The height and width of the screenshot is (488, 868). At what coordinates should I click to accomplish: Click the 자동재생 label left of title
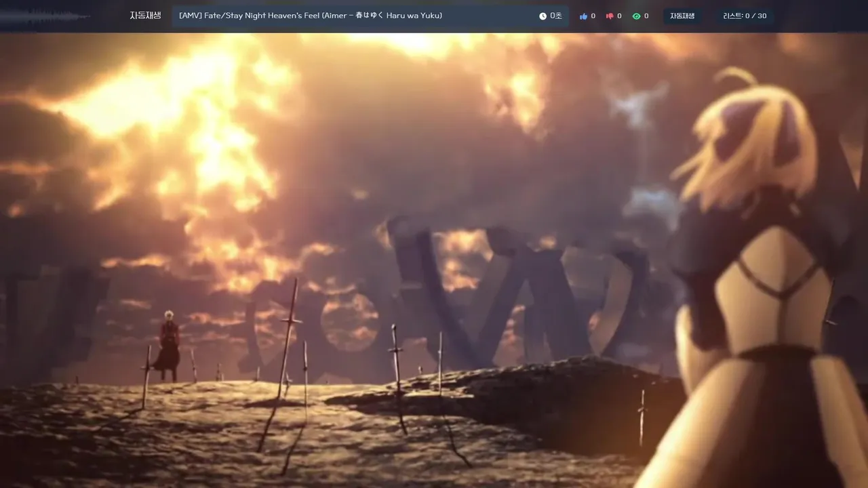tap(145, 16)
